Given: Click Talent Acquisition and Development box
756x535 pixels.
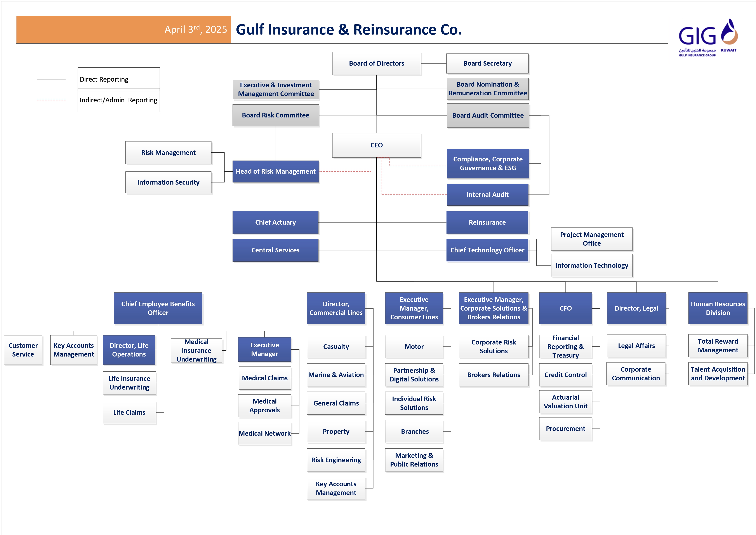Looking at the screenshot, I should (x=718, y=374).
